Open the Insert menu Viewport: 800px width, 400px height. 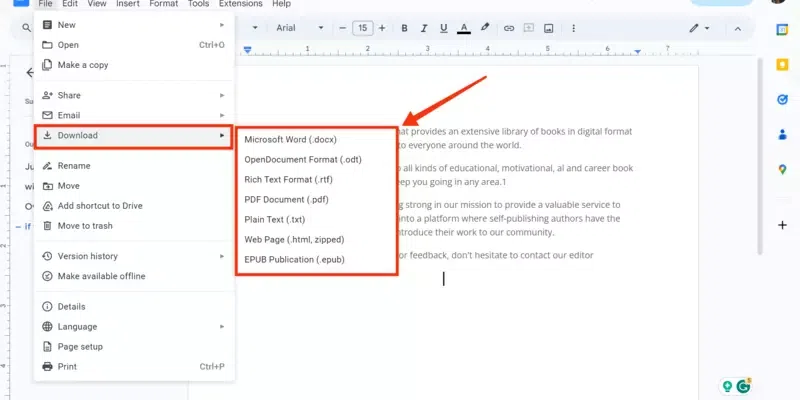(128, 4)
